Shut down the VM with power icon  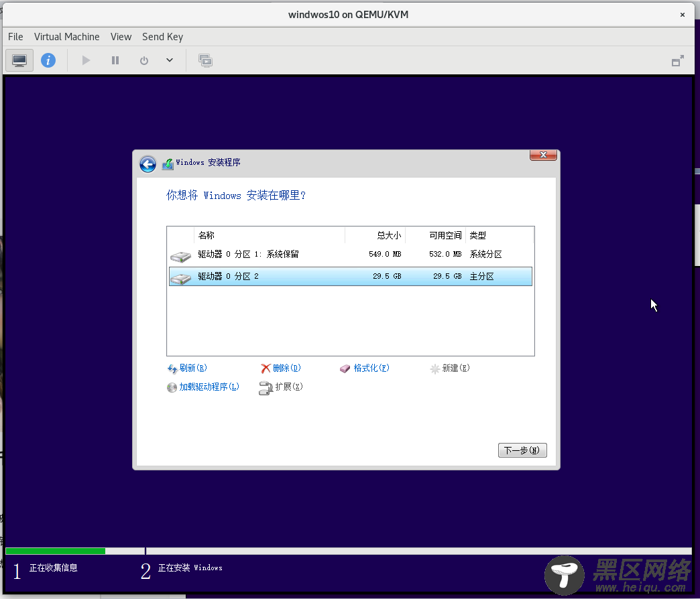[143, 60]
